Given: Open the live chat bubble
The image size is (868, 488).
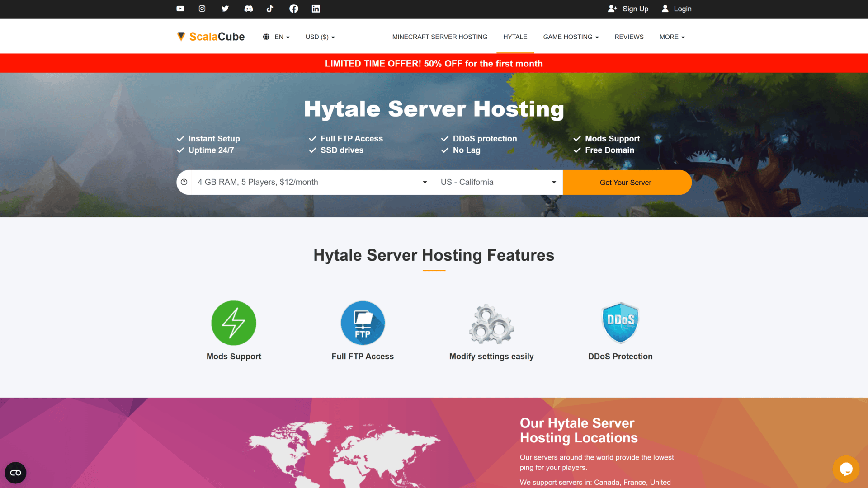Looking at the screenshot, I should click(x=846, y=469).
